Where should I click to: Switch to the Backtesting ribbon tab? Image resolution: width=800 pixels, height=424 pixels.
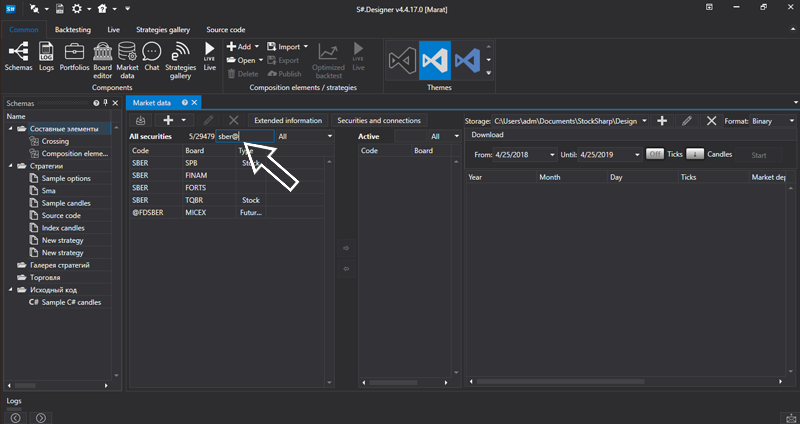pyautogui.click(x=72, y=30)
